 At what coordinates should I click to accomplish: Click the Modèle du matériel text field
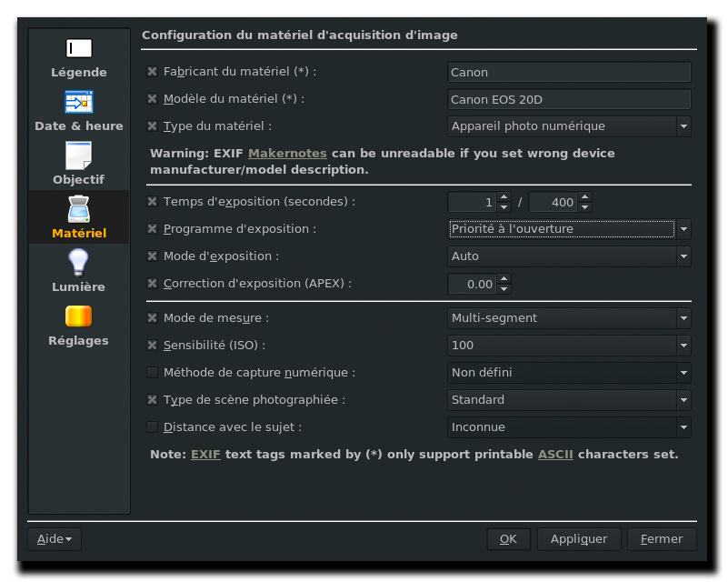tap(569, 99)
